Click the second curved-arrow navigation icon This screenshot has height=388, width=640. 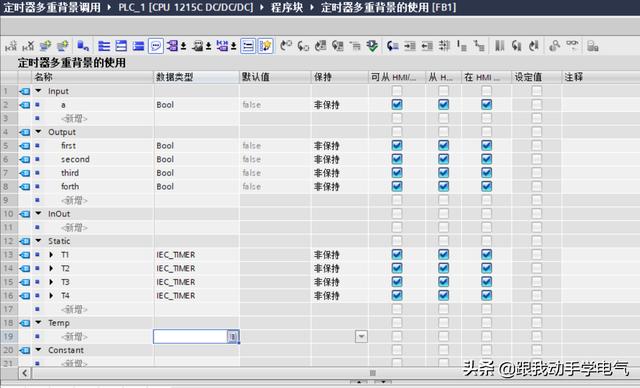[303, 46]
